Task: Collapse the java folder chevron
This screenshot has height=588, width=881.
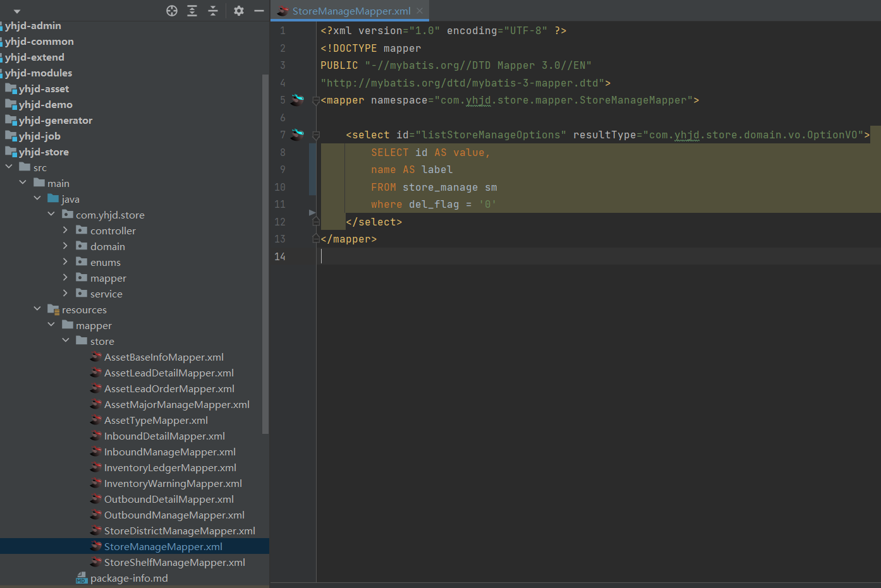Action: [x=37, y=198]
